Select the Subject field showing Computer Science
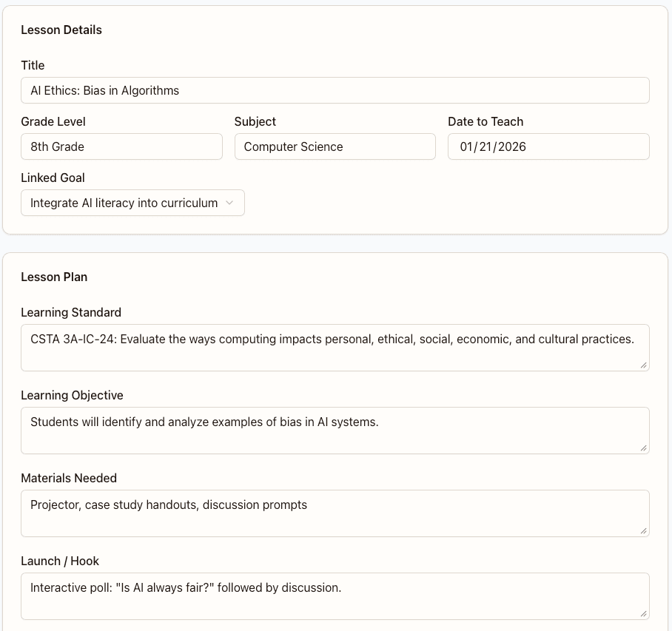The image size is (672, 631). pos(335,146)
